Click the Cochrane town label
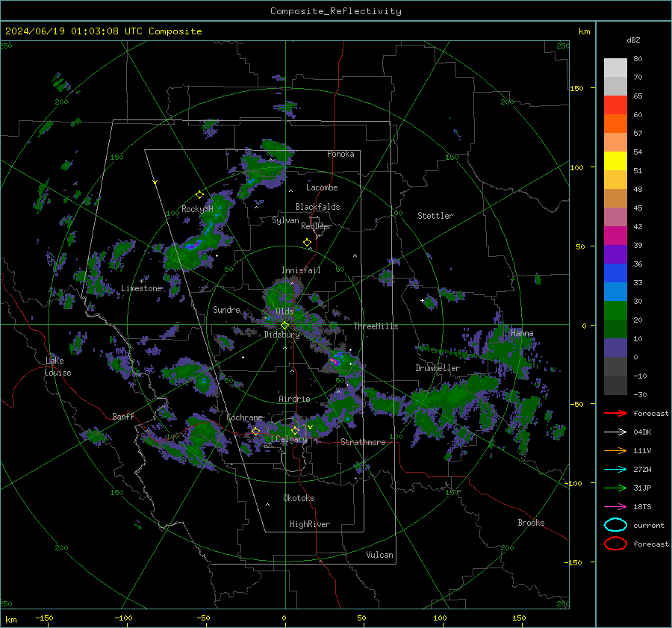The height and width of the screenshot is (628, 672). tap(244, 417)
